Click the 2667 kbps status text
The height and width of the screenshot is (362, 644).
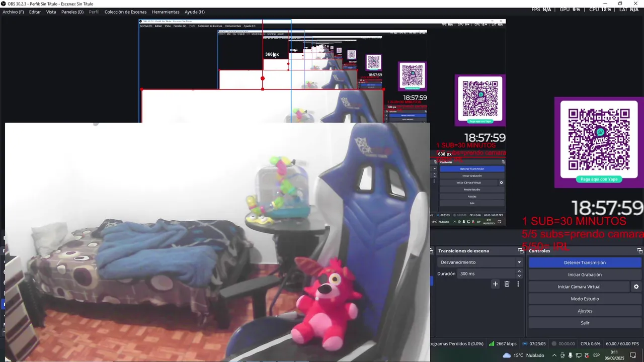(x=506, y=344)
